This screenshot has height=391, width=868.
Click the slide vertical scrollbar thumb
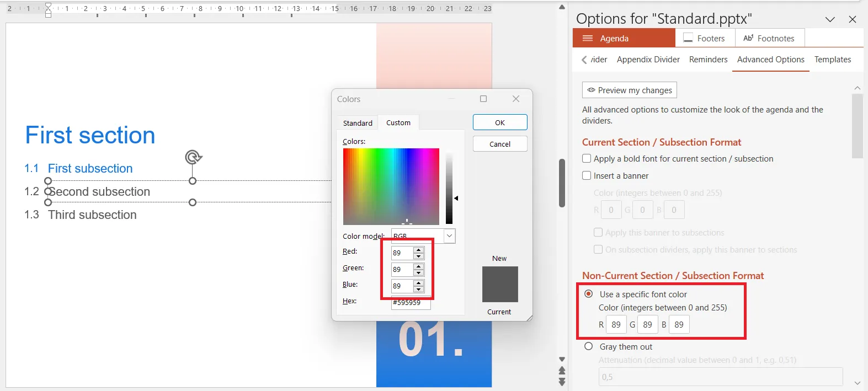562,183
